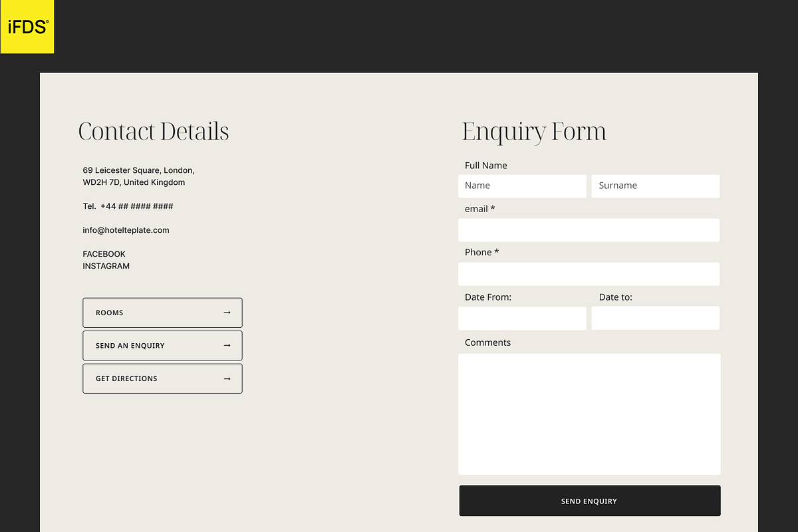The height and width of the screenshot is (532, 798).
Task: Open the FACEBOOK link
Action: click(104, 254)
